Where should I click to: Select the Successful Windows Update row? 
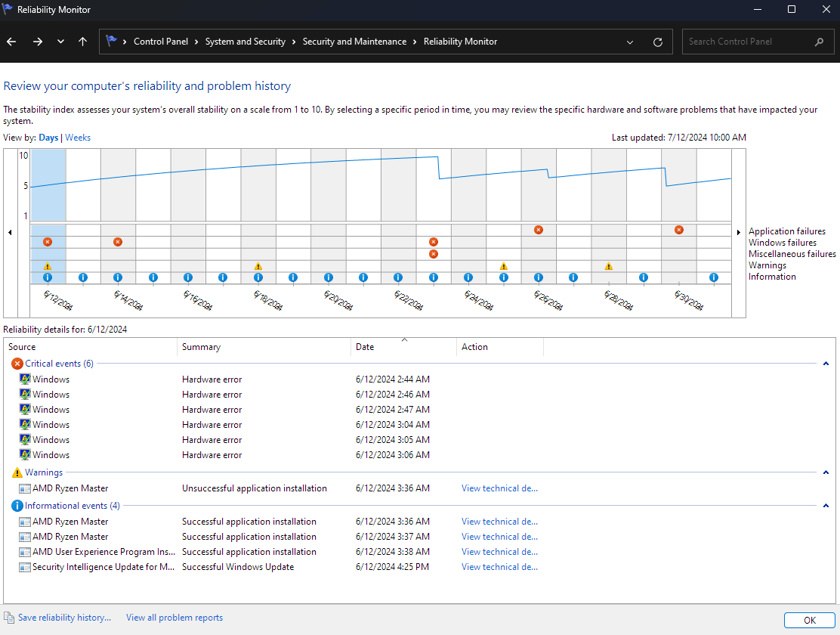pos(419,567)
